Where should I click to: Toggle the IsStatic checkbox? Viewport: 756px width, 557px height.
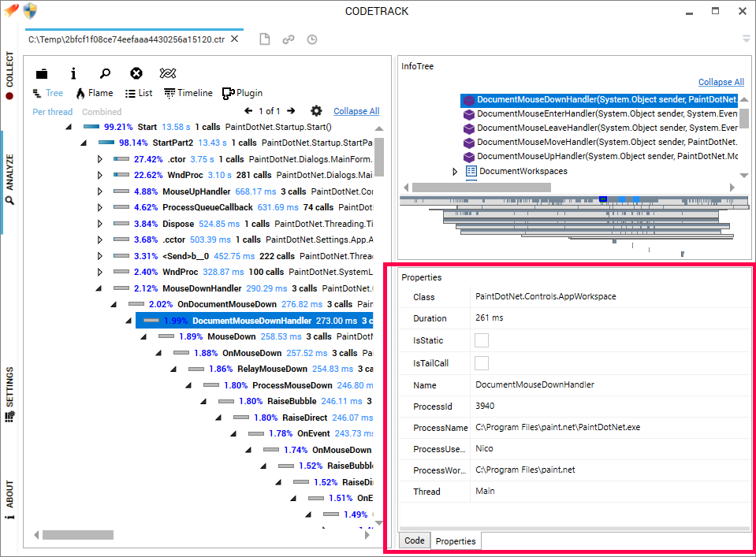[x=481, y=340]
